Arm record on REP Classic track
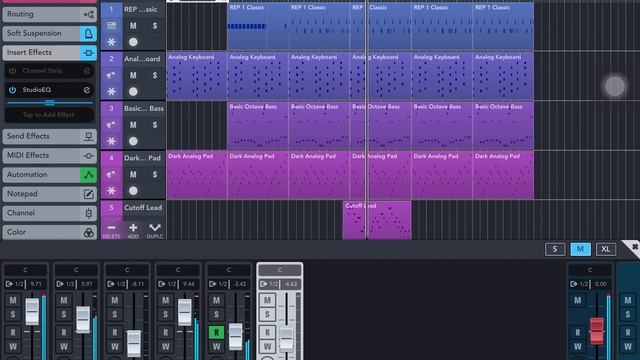Image resolution: width=640 pixels, height=360 pixels. [133, 42]
